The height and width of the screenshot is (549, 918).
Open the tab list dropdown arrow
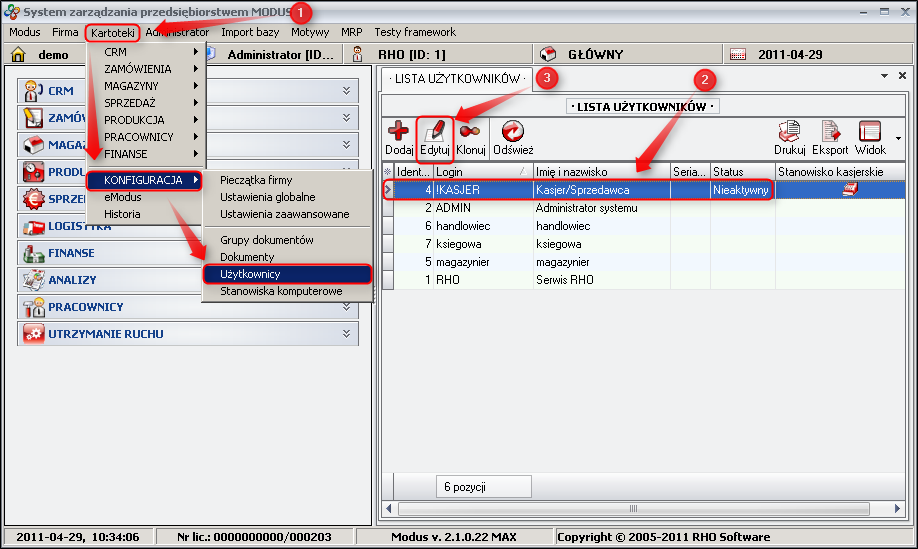coord(884,76)
